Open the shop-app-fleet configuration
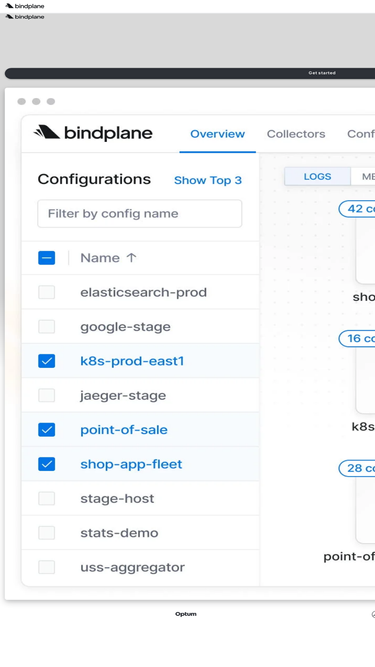Image resolution: width=375 pixels, height=667 pixels. coord(131,464)
